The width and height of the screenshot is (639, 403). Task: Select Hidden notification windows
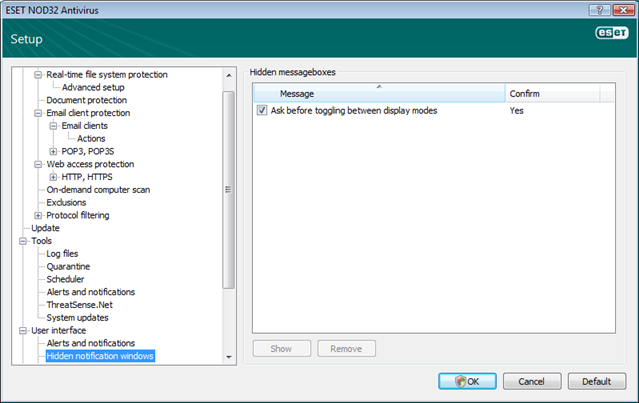(100, 356)
